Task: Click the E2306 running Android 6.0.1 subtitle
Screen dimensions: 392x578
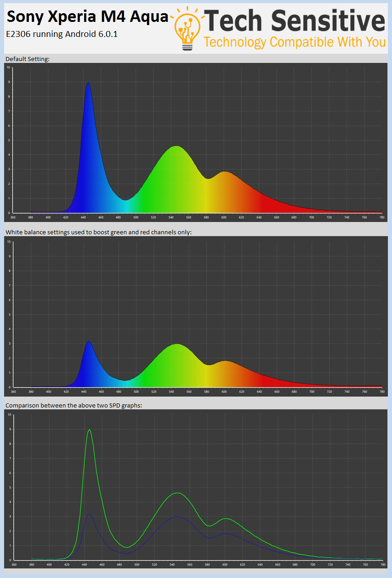Action: [61, 34]
